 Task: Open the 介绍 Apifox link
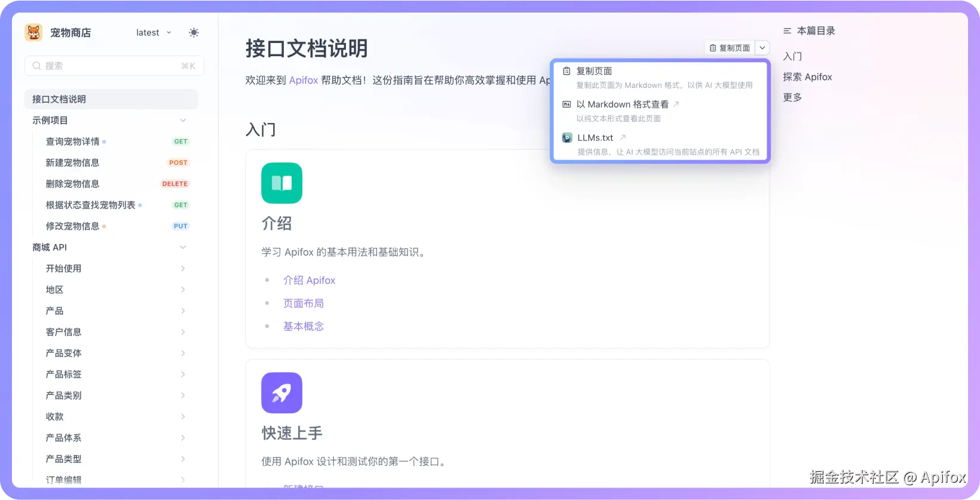pos(309,280)
